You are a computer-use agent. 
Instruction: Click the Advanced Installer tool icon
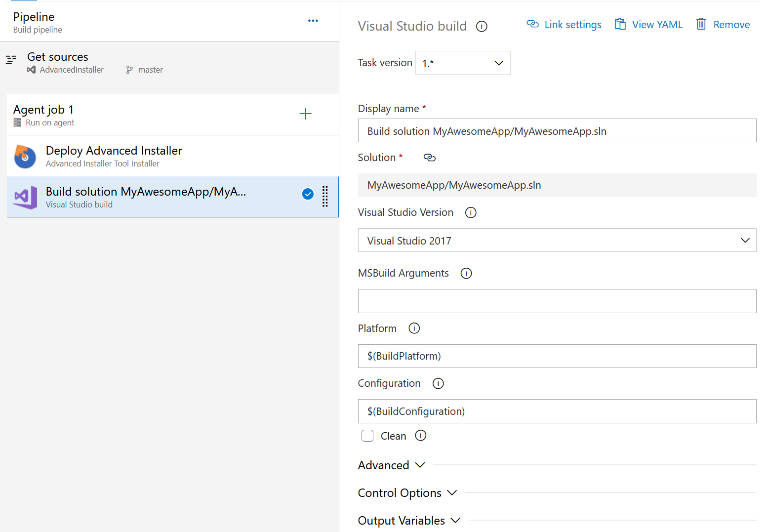pyautogui.click(x=25, y=157)
